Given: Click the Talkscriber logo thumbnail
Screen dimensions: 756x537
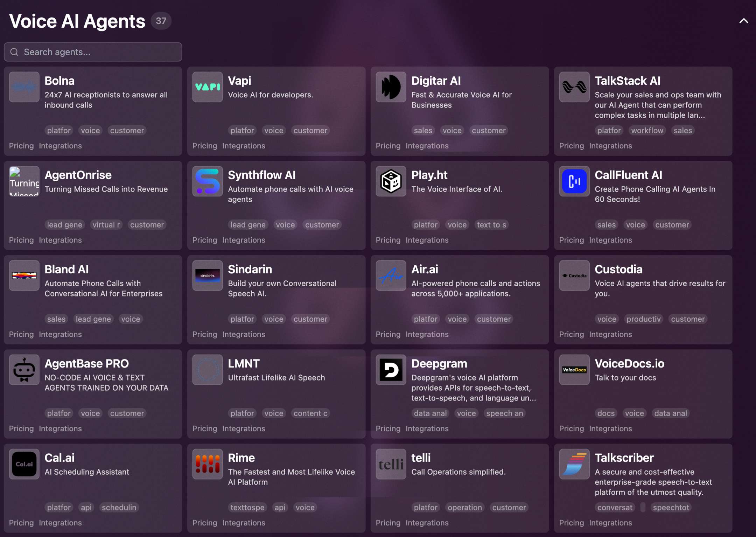Looking at the screenshot, I should click(x=574, y=464).
